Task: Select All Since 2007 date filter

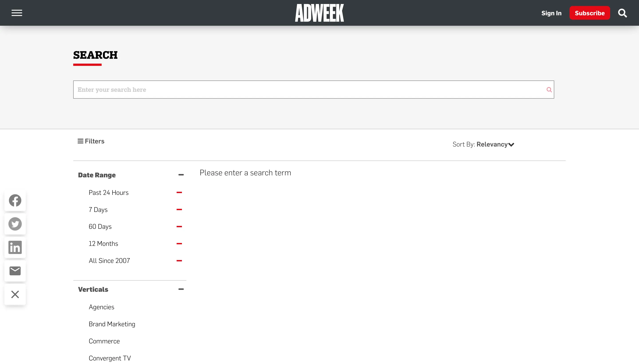Action: pos(109,260)
